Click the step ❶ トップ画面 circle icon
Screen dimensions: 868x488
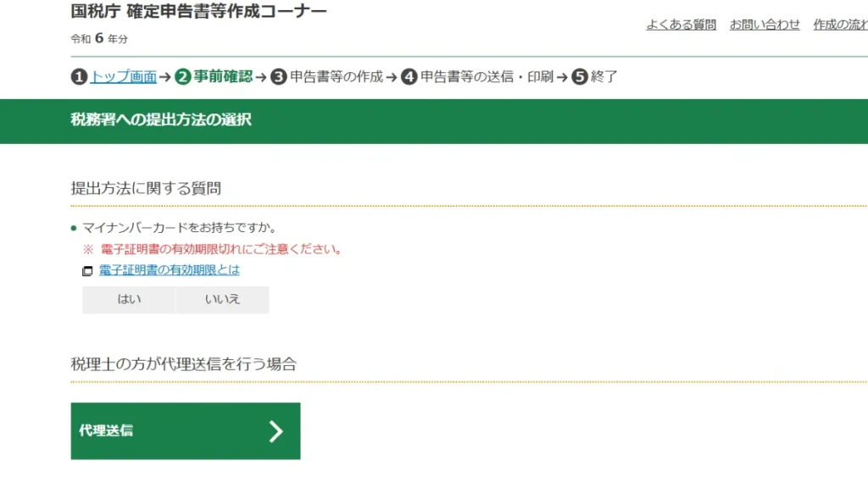click(x=78, y=75)
